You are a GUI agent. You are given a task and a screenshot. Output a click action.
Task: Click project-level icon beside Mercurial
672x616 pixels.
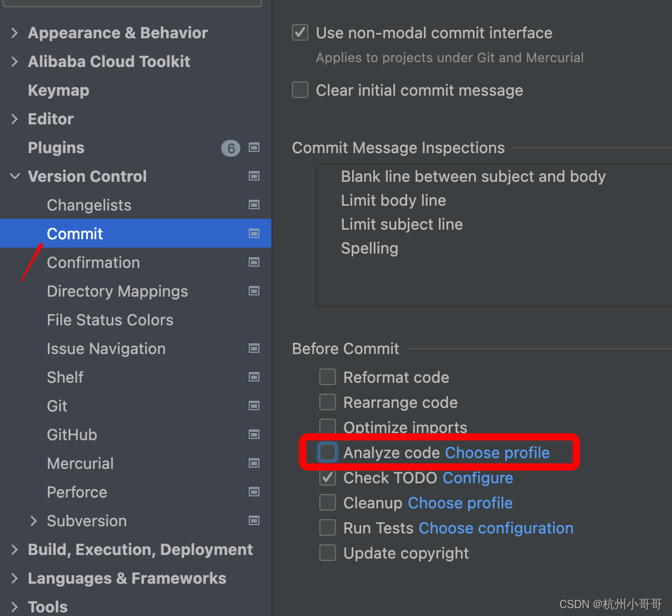pyautogui.click(x=254, y=463)
